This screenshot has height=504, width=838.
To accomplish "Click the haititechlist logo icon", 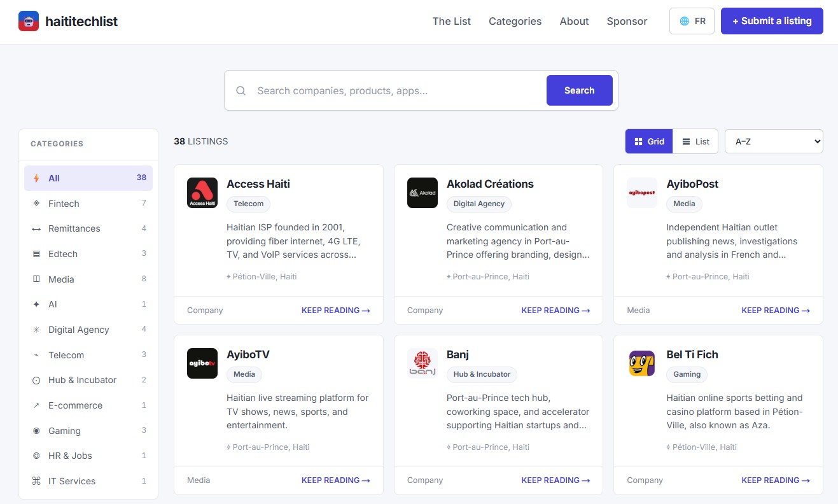I will pos(29,21).
